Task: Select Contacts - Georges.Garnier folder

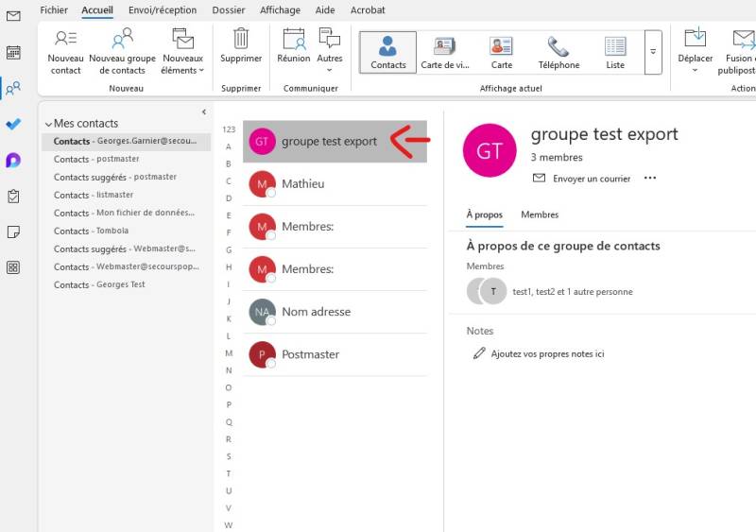Action: [127, 142]
